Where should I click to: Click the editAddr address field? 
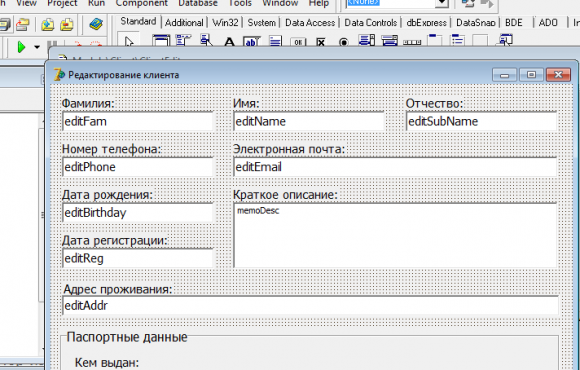point(310,306)
